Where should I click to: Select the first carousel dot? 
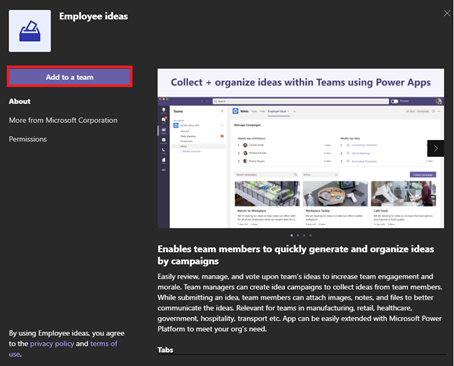click(x=292, y=236)
